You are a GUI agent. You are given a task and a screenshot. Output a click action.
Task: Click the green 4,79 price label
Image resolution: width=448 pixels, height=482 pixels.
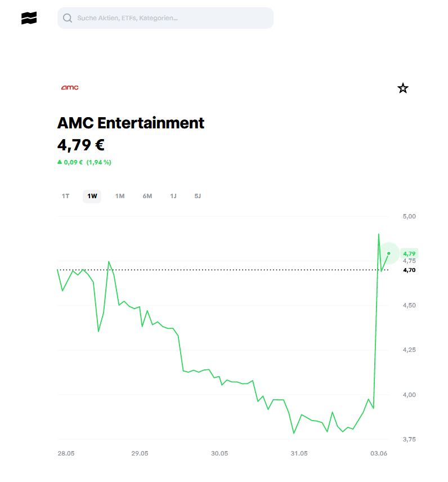[409, 253]
